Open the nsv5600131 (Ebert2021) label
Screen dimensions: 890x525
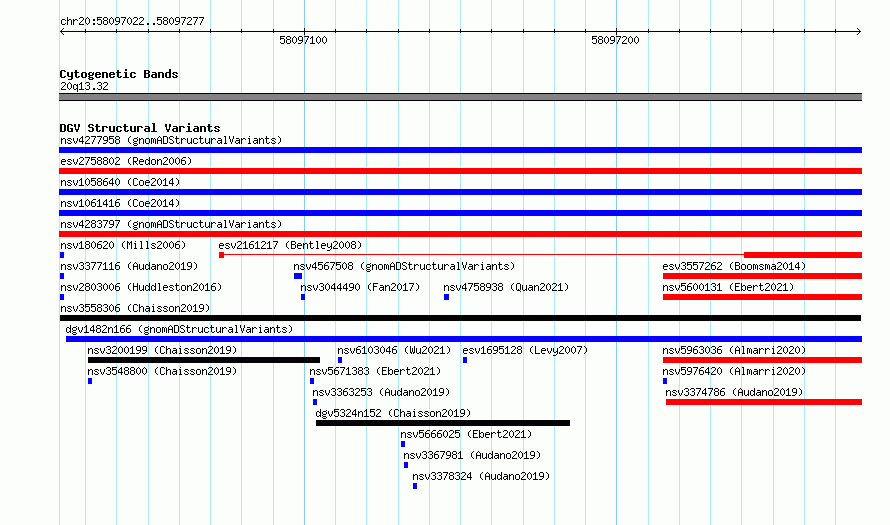tap(728, 287)
